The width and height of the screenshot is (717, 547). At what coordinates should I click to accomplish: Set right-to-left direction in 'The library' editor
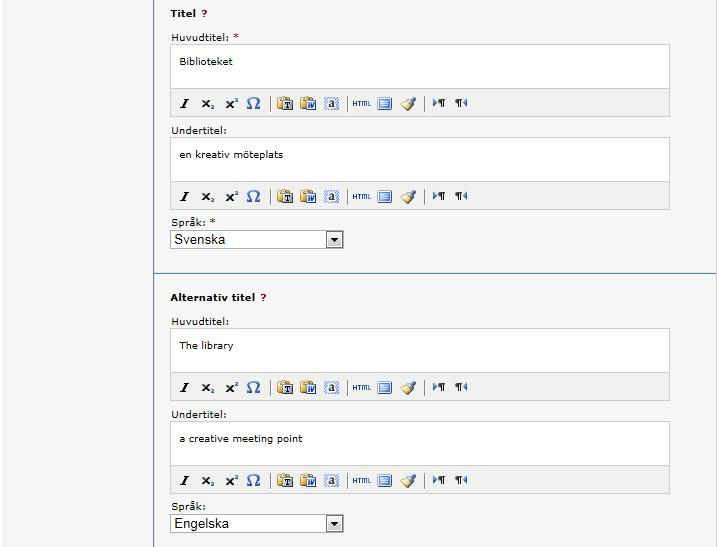[461, 387]
